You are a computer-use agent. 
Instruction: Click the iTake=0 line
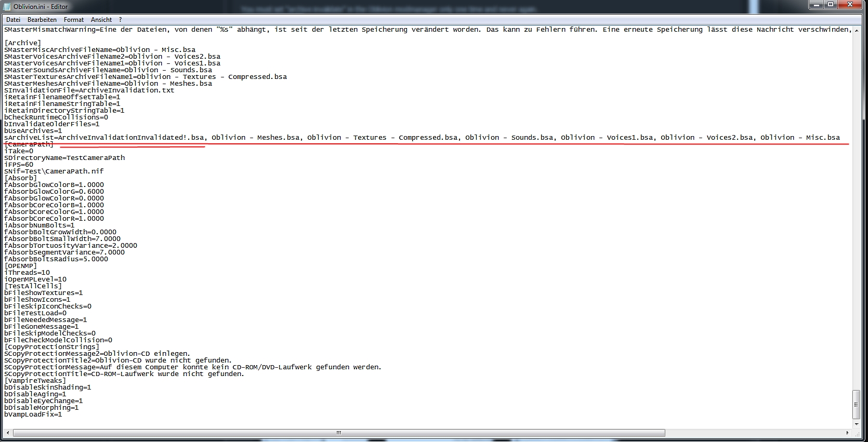point(19,151)
